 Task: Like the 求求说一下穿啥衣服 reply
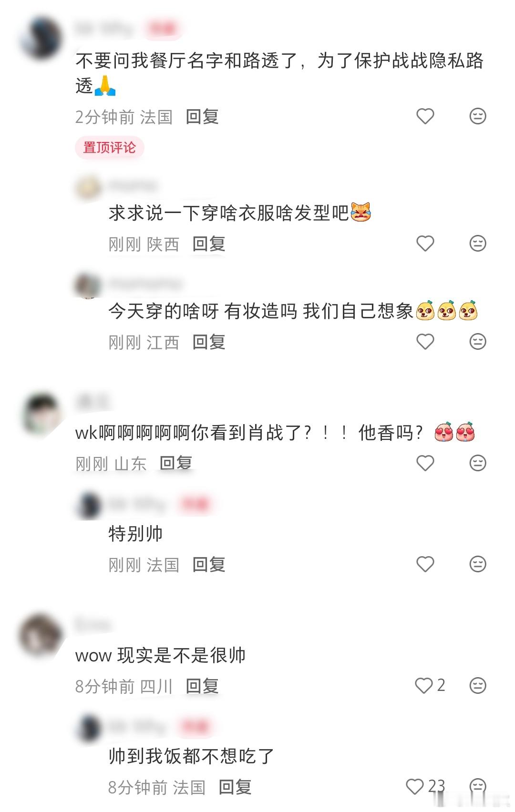(x=425, y=244)
